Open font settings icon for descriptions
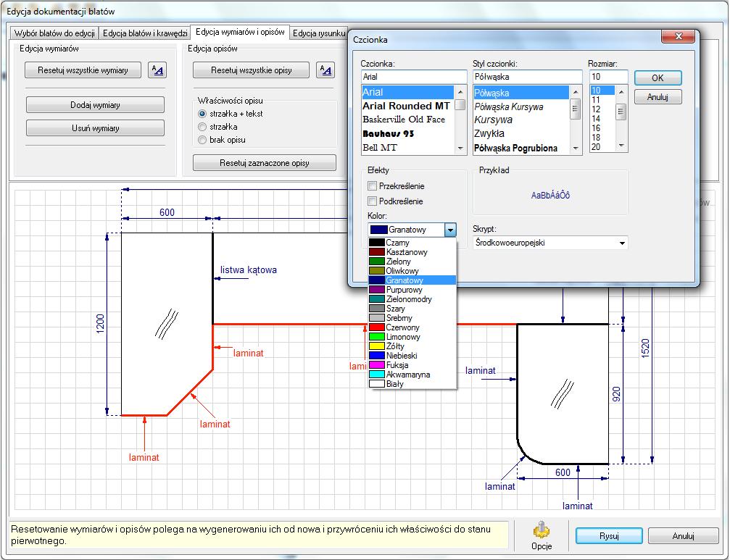Image resolution: width=730 pixels, height=560 pixels. click(x=325, y=70)
